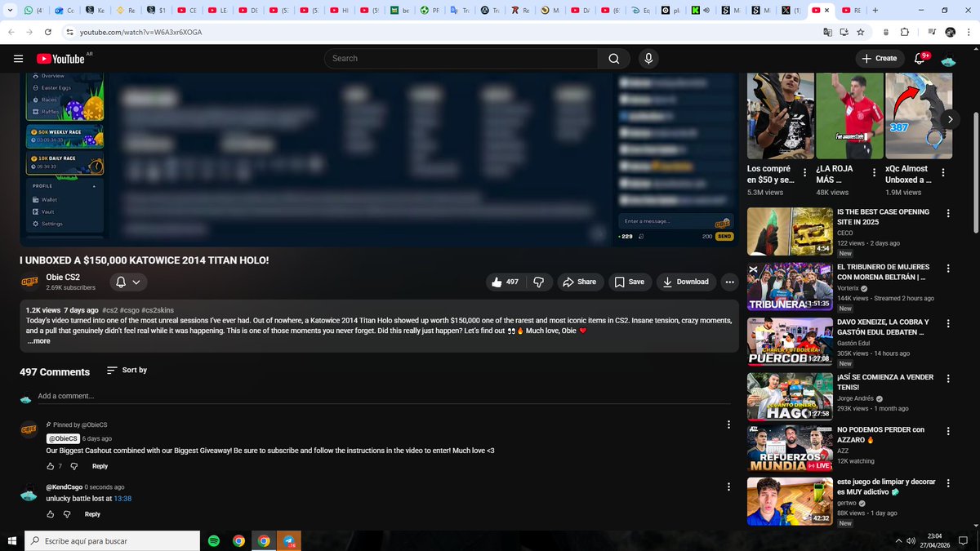This screenshot has height=551, width=980.
Task: Open the Best Case Opening Site thumbnail
Action: click(790, 231)
